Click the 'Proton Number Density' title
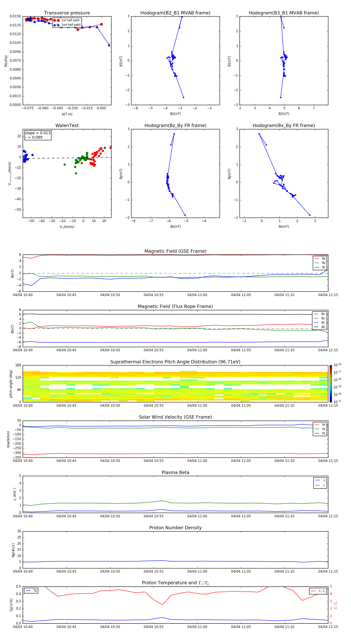351x644 pixels. pos(175,528)
